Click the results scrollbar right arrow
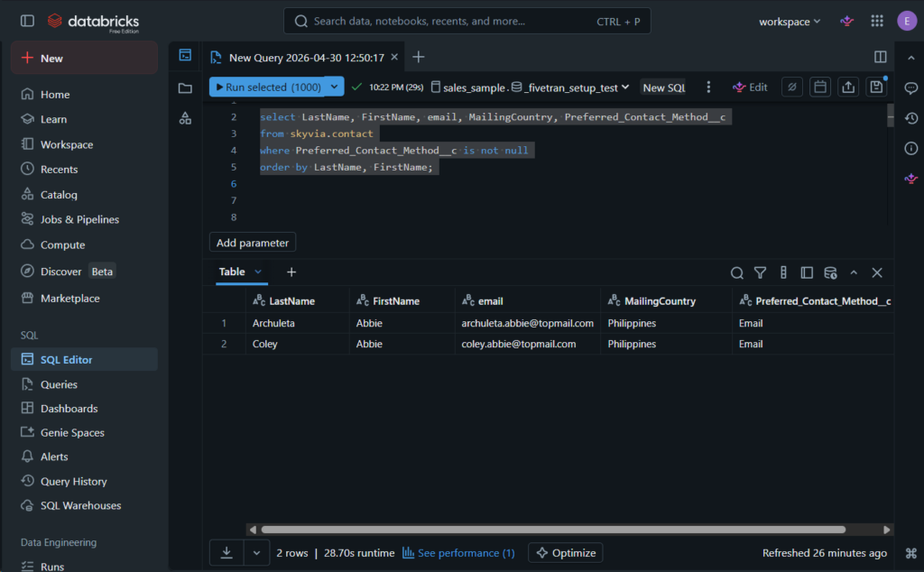924x572 pixels. pyautogui.click(x=886, y=530)
